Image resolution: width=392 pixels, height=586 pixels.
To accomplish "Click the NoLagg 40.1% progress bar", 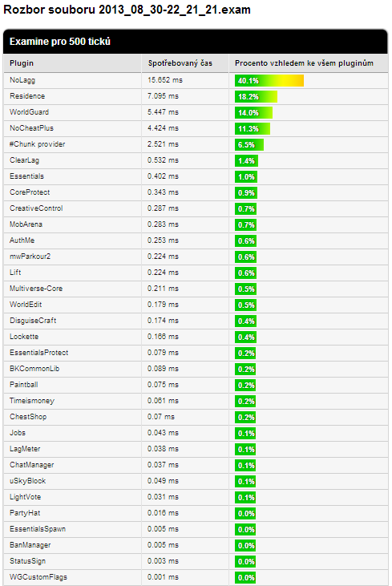I will 269,81.
